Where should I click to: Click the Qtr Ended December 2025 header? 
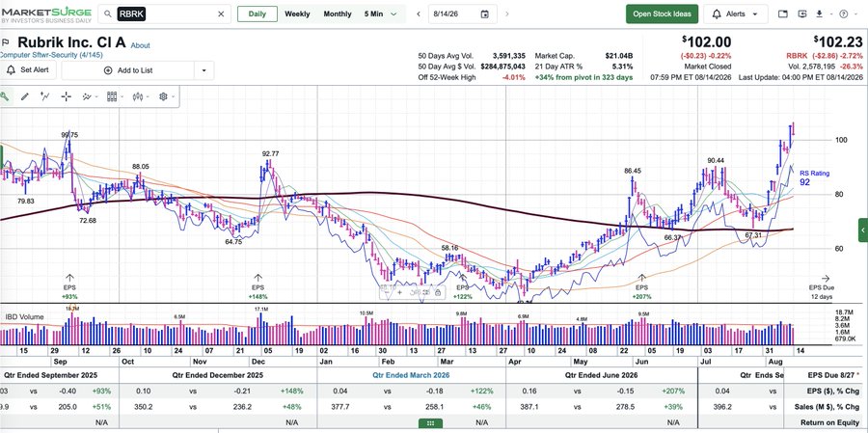tap(219, 375)
